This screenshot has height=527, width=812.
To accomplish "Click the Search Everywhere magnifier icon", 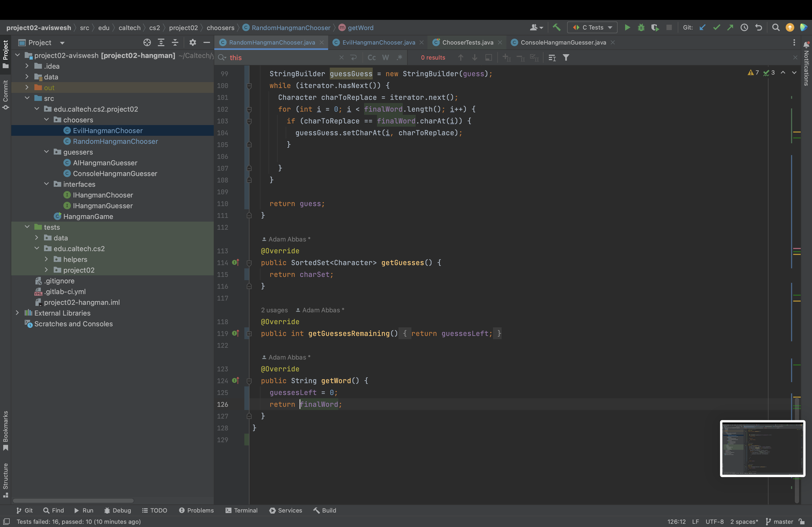I will 775,27.
